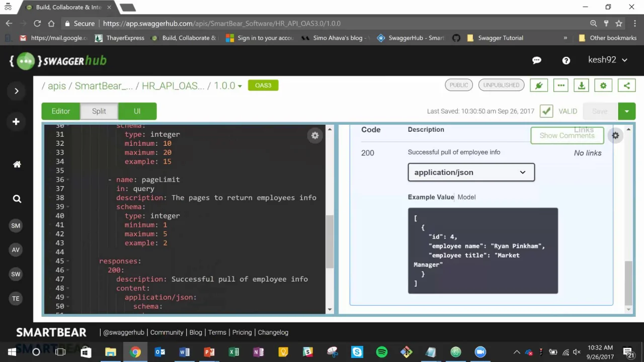Click the share API icon
Viewport: 644px width, 362px height.
click(626, 85)
